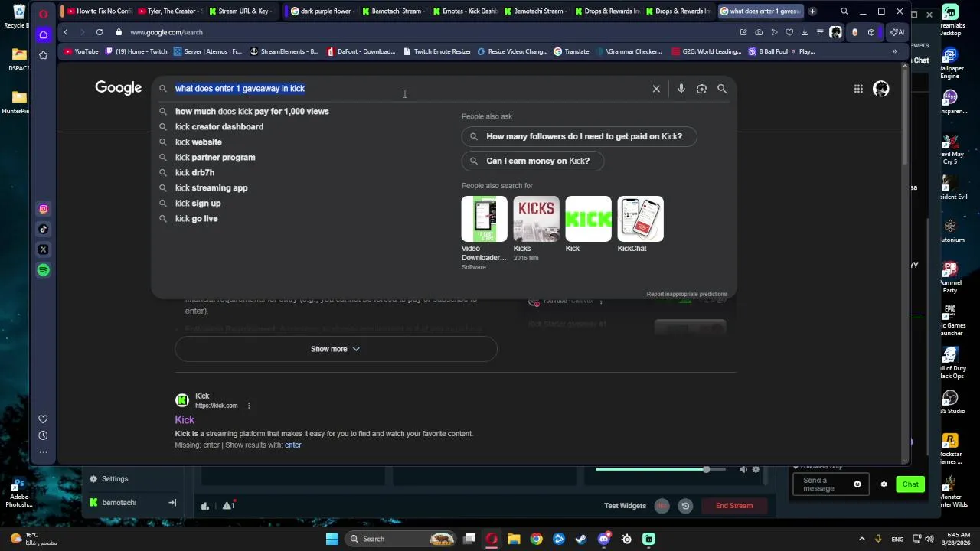
Task: Click the green Chat button
Action: (910, 484)
